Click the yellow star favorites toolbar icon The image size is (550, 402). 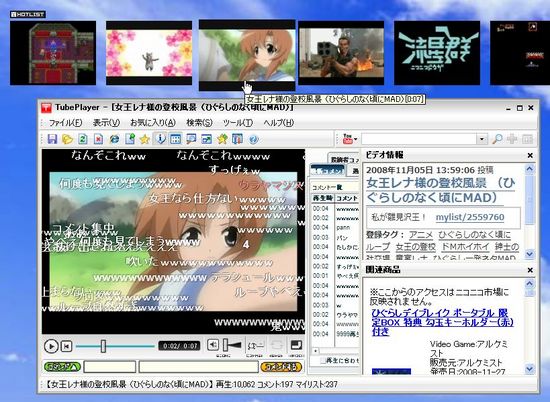coord(145,139)
